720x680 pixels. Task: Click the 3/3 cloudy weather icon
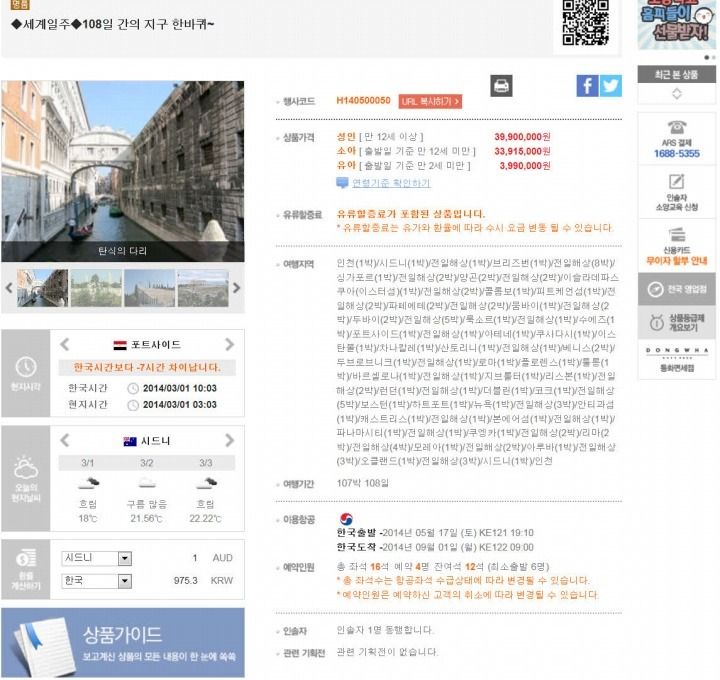206,483
